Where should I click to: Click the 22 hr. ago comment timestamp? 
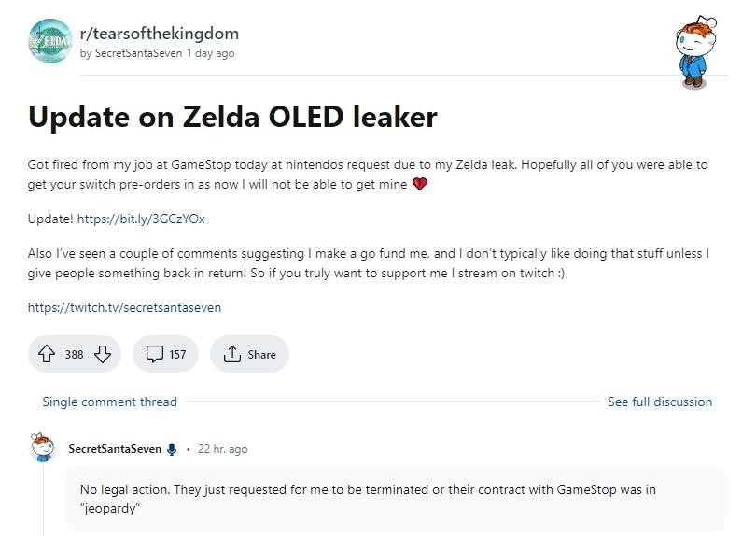[x=223, y=449]
